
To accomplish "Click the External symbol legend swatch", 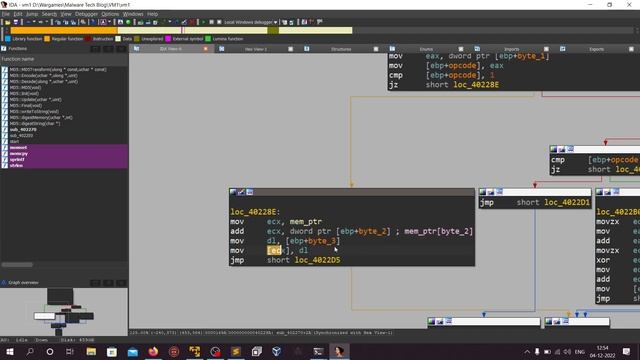I will coord(168,39).
